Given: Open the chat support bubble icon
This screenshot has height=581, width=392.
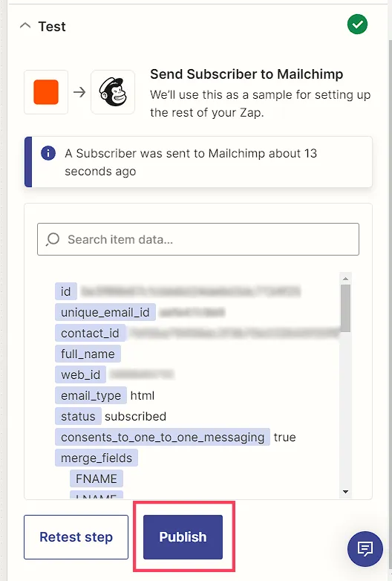Looking at the screenshot, I should pyautogui.click(x=365, y=549).
